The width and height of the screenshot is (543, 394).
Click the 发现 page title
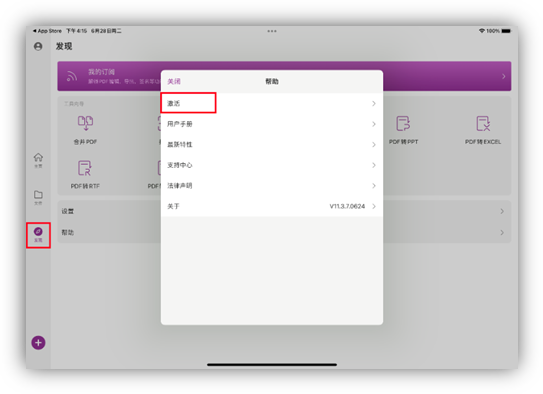click(x=64, y=46)
